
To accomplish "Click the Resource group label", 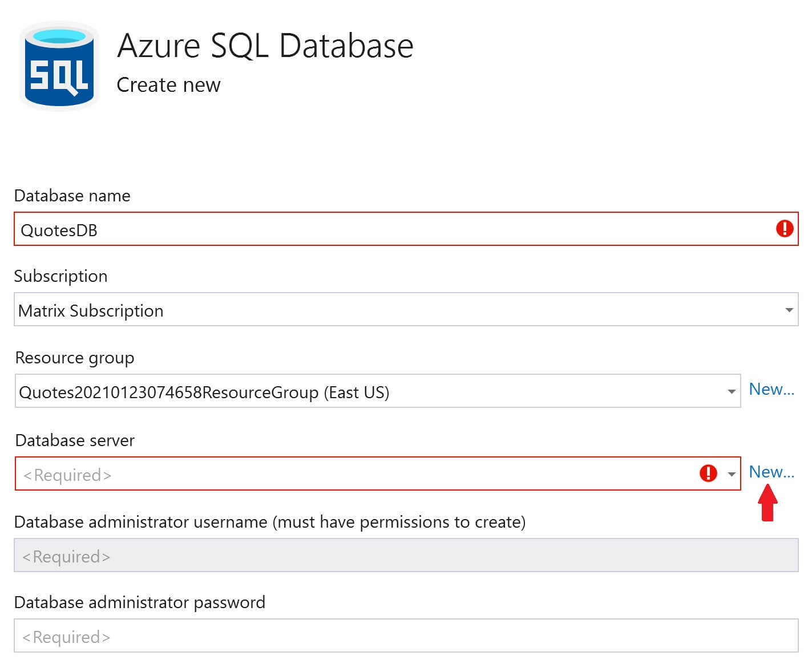I will (75, 358).
